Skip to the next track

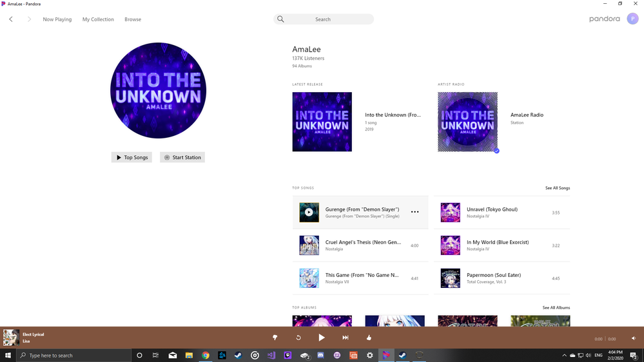point(346,338)
